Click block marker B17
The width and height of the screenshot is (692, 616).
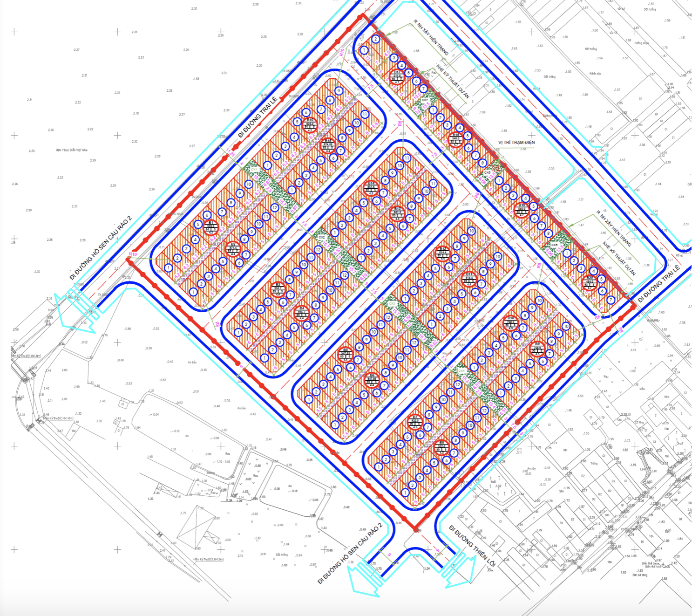[x=397, y=76]
